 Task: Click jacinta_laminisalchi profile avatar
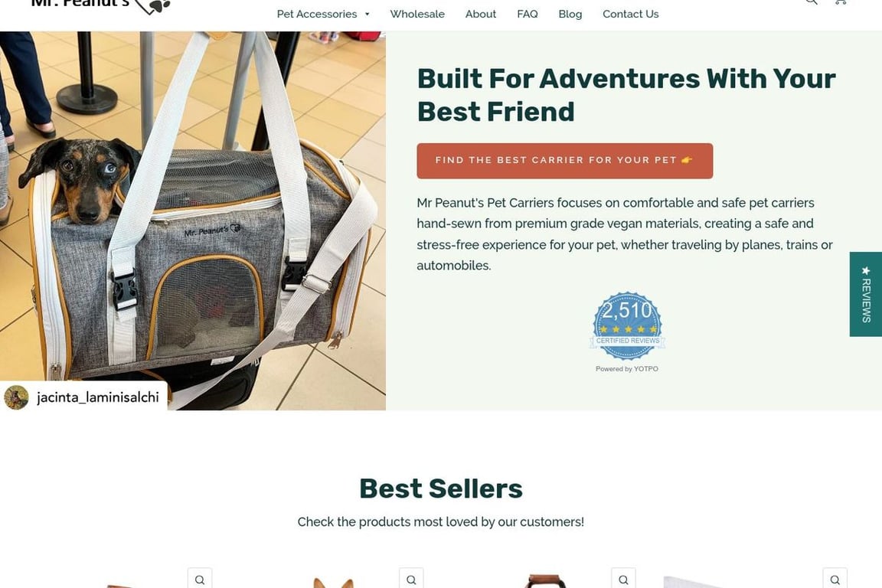tap(16, 398)
